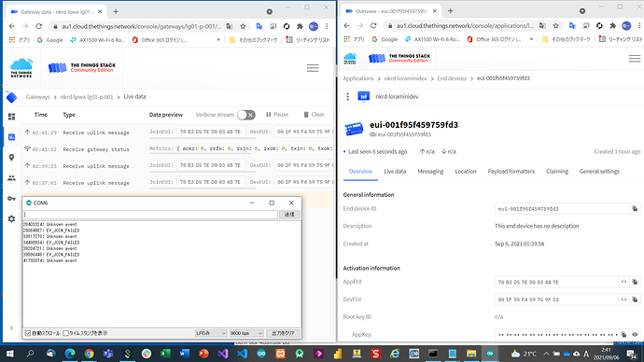Toggle byte format of AppEUI field
The image size is (644, 362).
[x=623, y=282]
